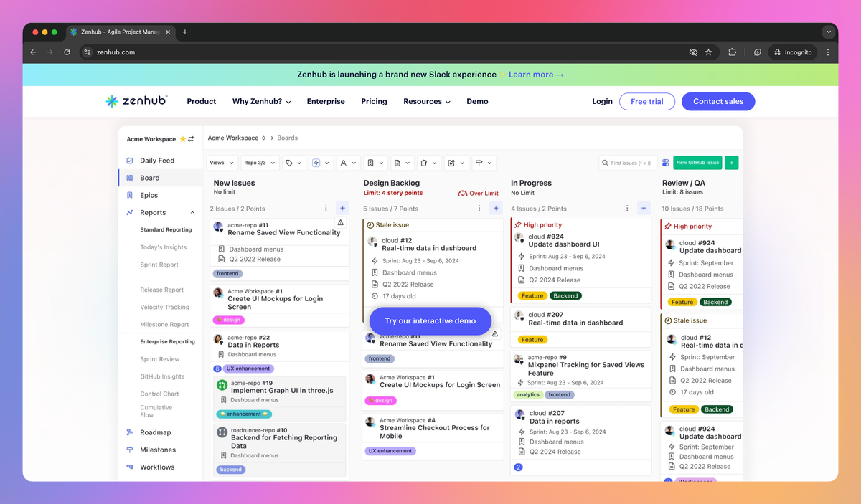The width and height of the screenshot is (861, 504).
Task: Click the Over Limit gauge indicator
Action: click(478, 194)
